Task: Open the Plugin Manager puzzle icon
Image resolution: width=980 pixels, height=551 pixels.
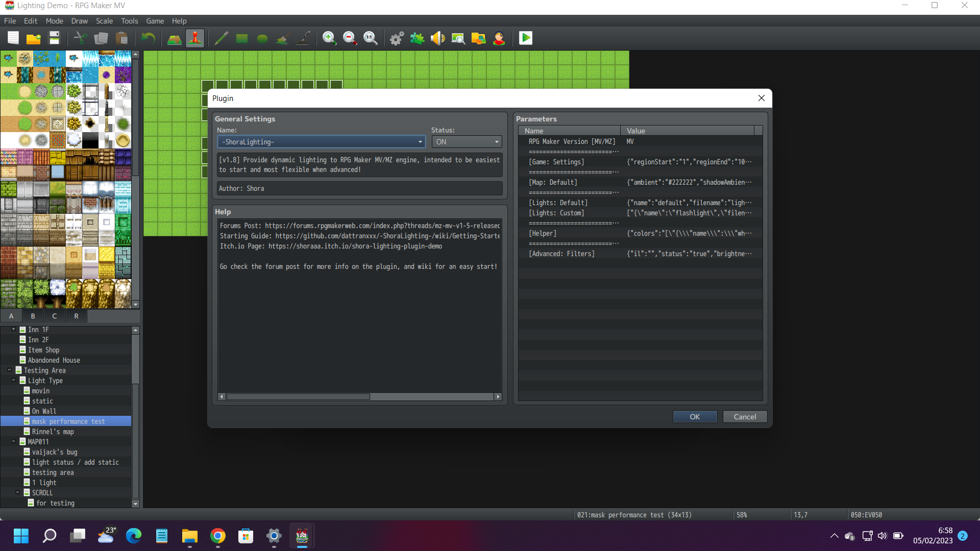Action: 418,38
